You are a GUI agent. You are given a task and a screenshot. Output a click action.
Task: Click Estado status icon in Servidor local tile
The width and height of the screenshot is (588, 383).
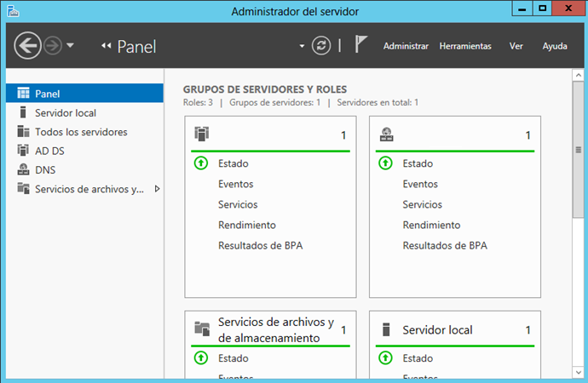tap(385, 358)
